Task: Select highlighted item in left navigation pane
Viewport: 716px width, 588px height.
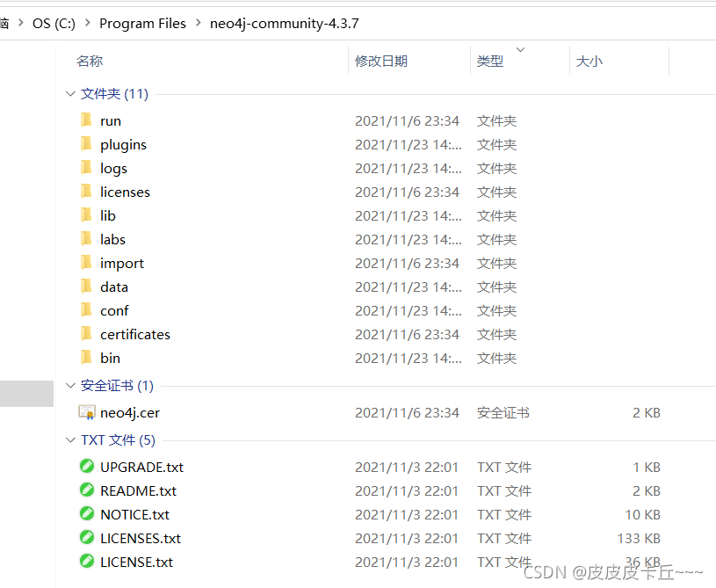Action: [26, 394]
